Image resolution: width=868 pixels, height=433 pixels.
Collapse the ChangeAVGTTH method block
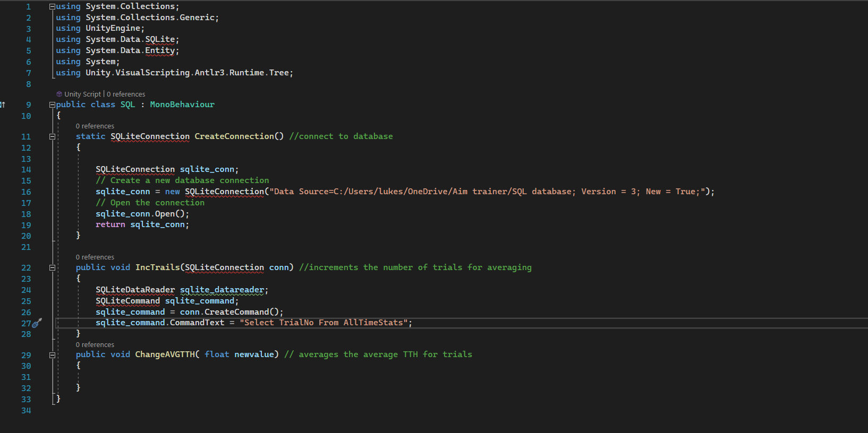point(52,354)
